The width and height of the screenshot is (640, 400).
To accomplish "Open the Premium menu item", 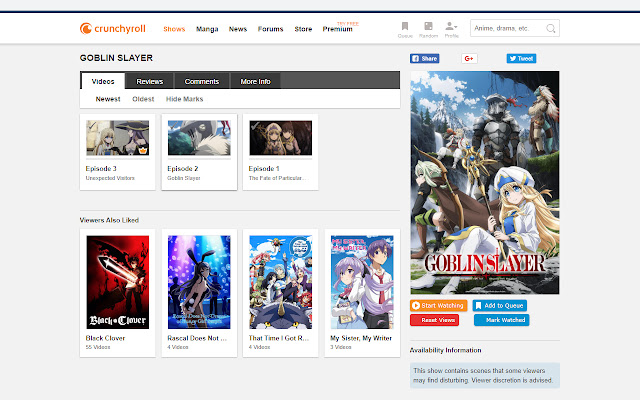I will [x=338, y=29].
